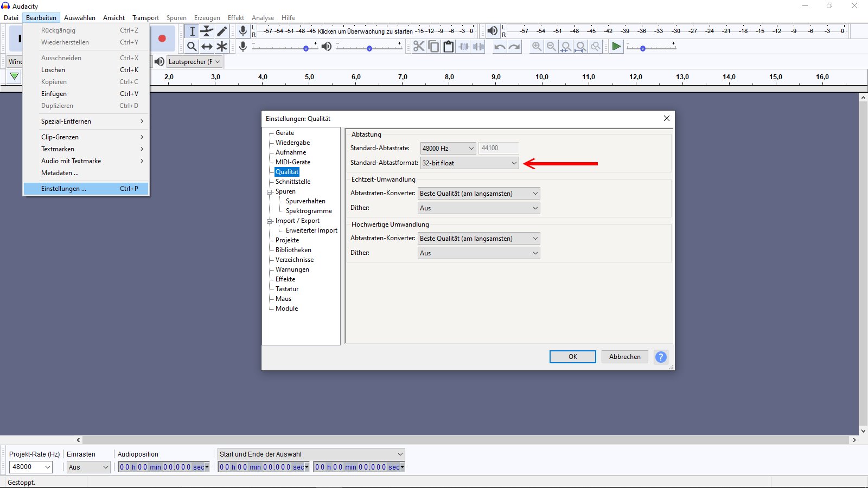Click the green Play-at-Speed button

point(616,47)
